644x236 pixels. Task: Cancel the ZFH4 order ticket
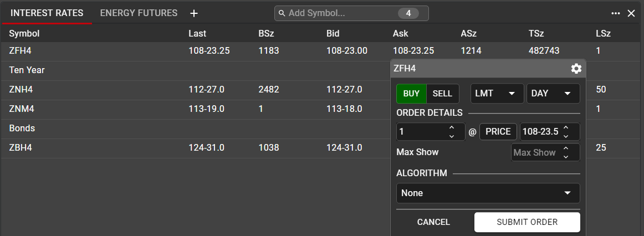[433, 222]
